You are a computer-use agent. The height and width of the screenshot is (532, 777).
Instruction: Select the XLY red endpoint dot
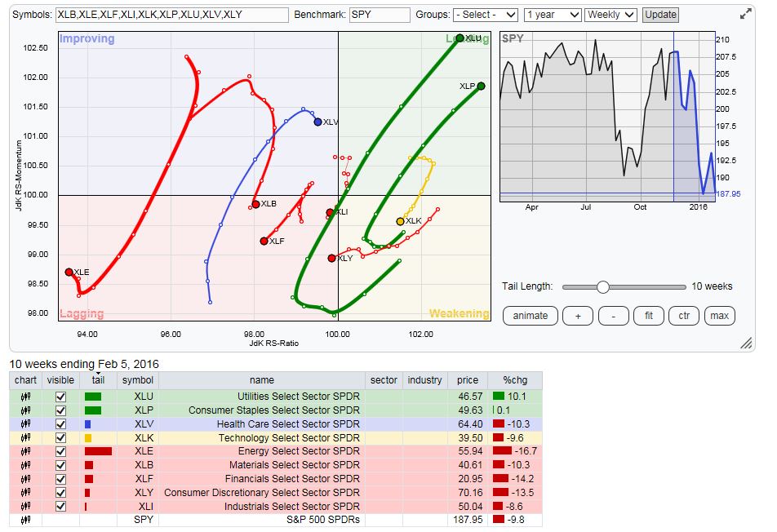pos(331,258)
